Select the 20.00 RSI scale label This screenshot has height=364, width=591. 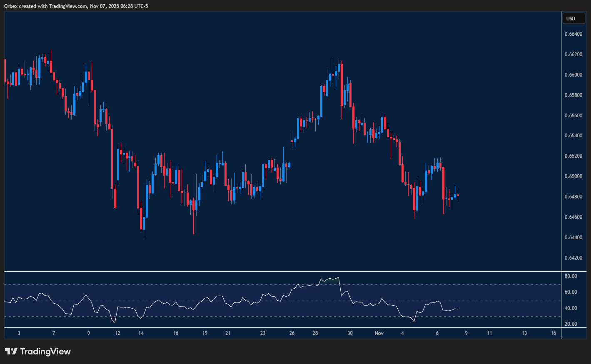[571, 324]
